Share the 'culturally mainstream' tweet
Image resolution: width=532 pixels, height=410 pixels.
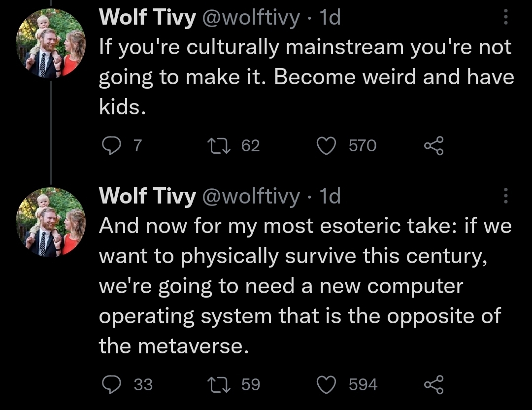[434, 146]
